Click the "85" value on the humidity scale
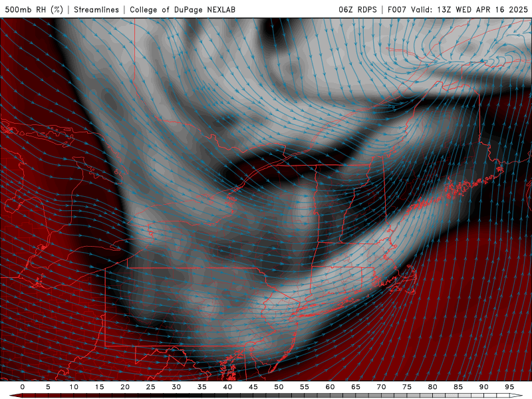The height and width of the screenshot is (399, 532). click(x=458, y=387)
